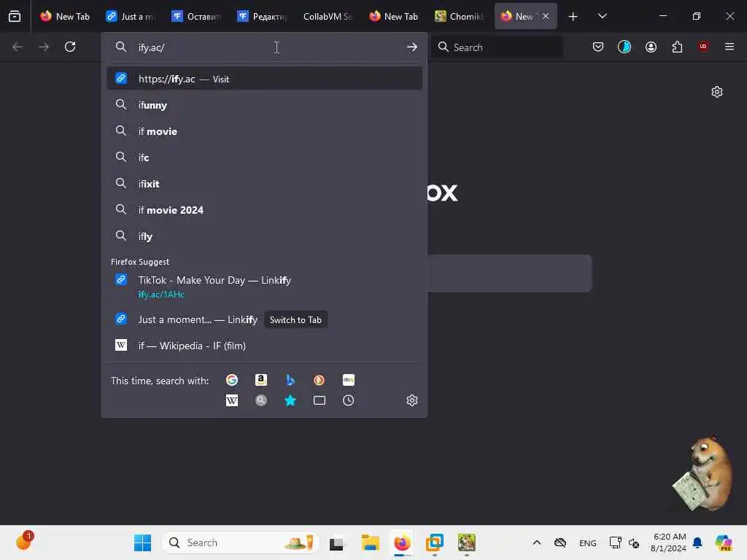Viewport: 747px width, 560px height.
Task: Select the gray magnifier search engine icon
Action: (261, 400)
